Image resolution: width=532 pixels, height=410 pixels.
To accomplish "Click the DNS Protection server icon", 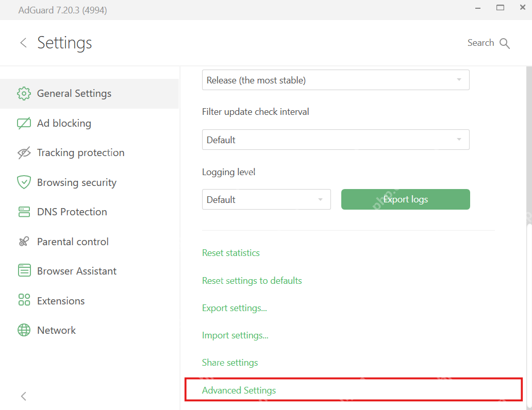I will click(x=24, y=212).
